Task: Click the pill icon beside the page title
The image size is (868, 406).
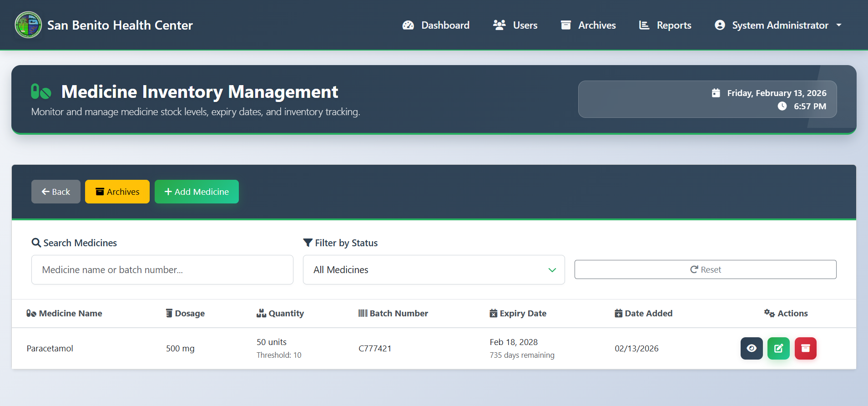Action: point(41,91)
